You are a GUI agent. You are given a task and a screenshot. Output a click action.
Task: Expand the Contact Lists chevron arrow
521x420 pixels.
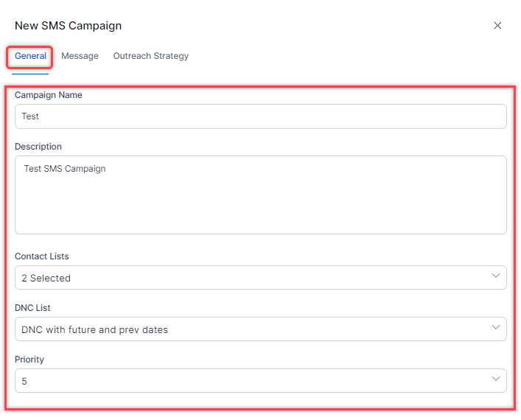(495, 276)
